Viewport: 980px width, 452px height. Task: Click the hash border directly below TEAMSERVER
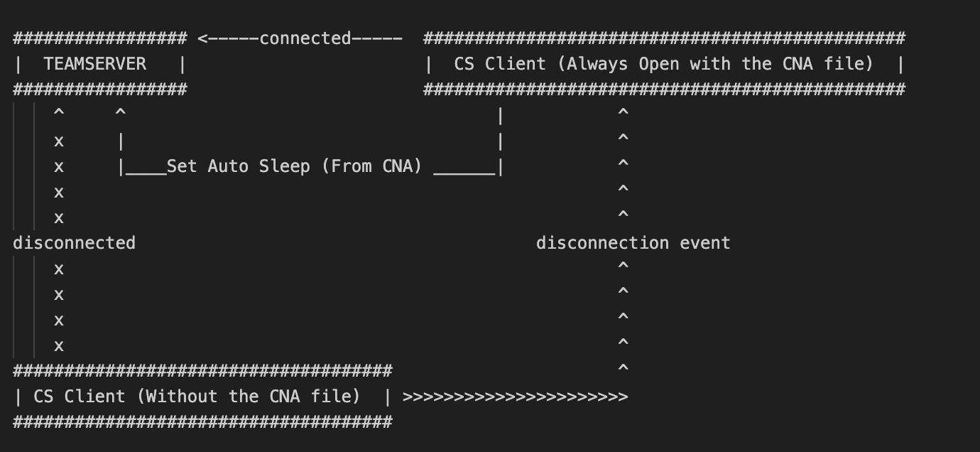(x=99, y=90)
